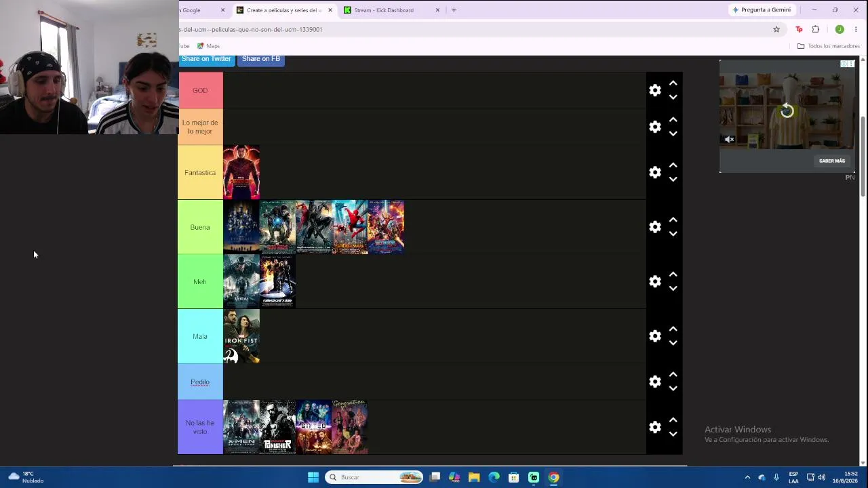The image size is (868, 488).
Task: Select the Mala tier label
Action: [200, 336]
